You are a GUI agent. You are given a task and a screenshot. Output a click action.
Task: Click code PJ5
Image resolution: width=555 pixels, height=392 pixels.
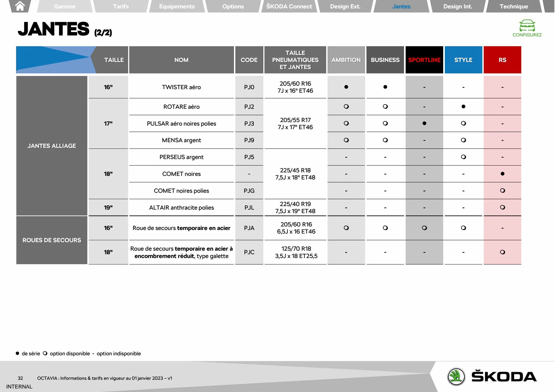coord(249,157)
